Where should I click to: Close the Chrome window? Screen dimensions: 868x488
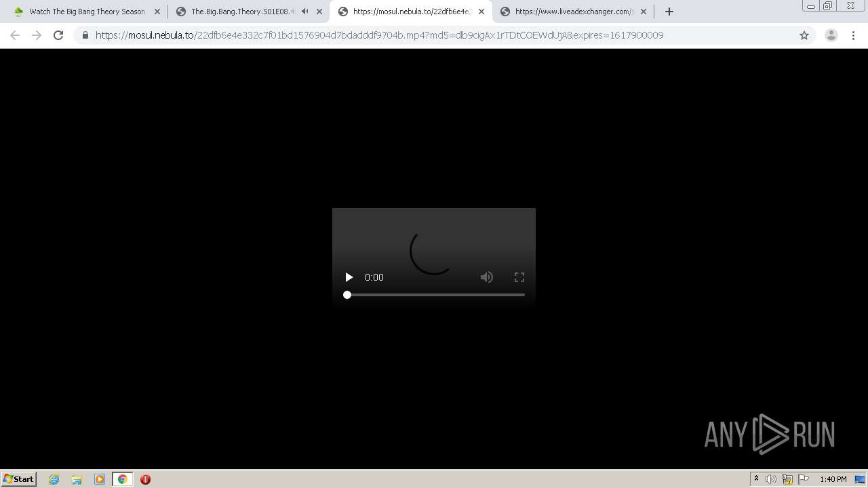pyautogui.click(x=850, y=6)
